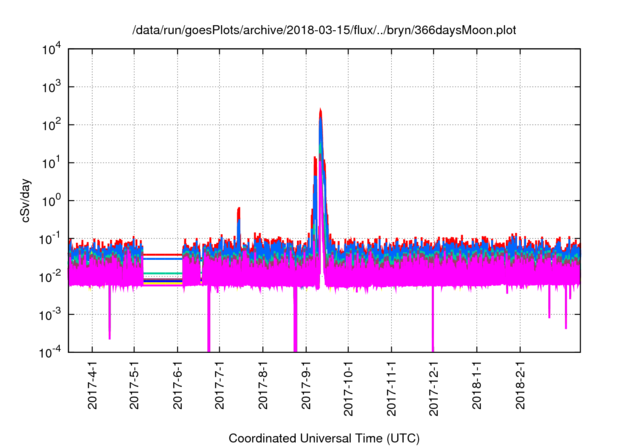
Task: Click the small spike in mid-July 2017
Action: [x=238, y=210]
